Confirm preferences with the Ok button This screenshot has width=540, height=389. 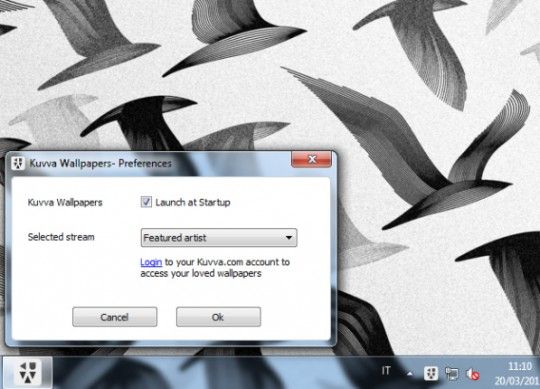tap(218, 317)
